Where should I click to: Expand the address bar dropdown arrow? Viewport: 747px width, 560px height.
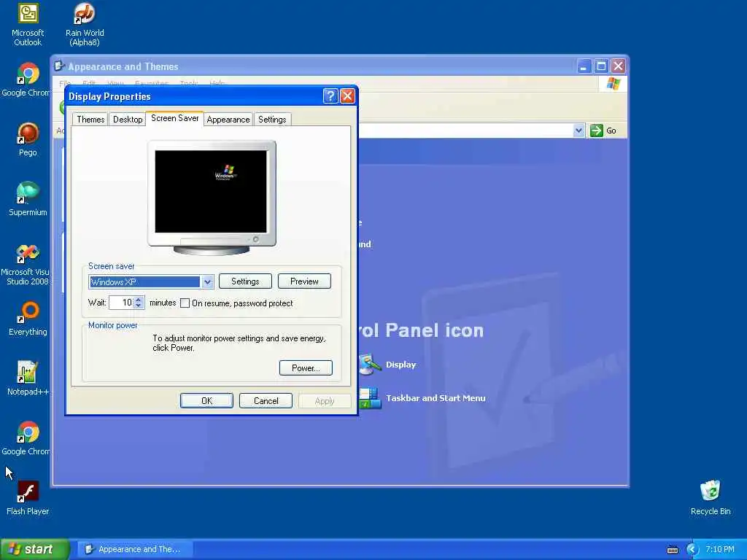(578, 131)
